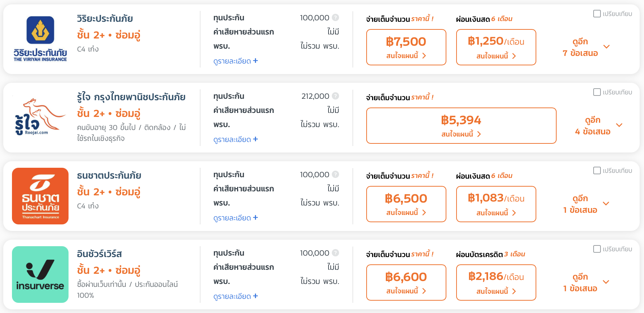
Task: Click the help icon beside Thanachart's 100,000 coverage
Action: [335, 175]
